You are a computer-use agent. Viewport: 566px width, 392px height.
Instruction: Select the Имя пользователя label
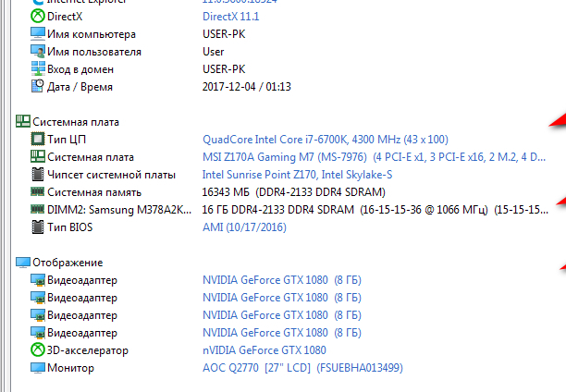[x=93, y=52]
